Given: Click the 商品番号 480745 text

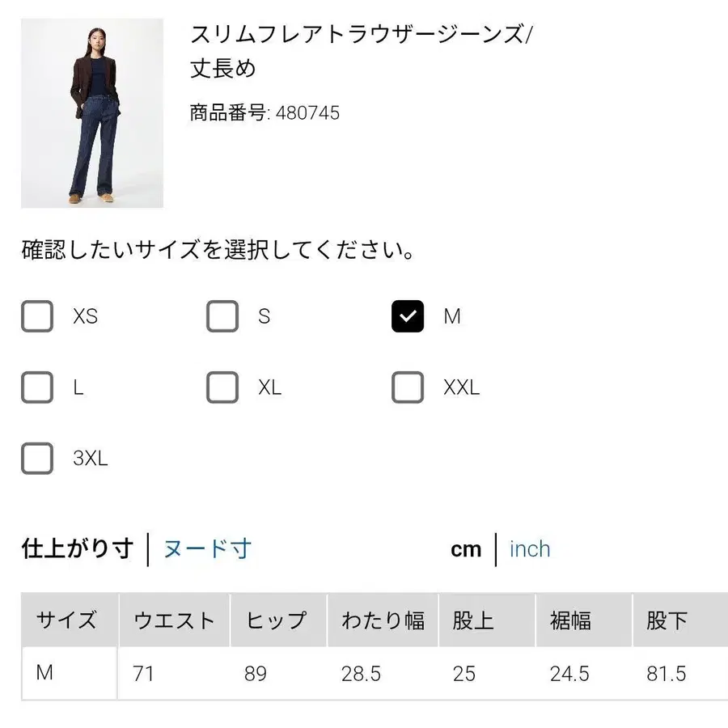Looking at the screenshot, I should pyautogui.click(x=264, y=113).
